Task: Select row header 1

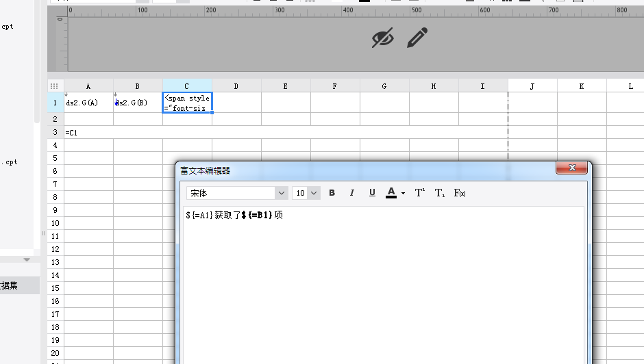Action: click(x=55, y=103)
